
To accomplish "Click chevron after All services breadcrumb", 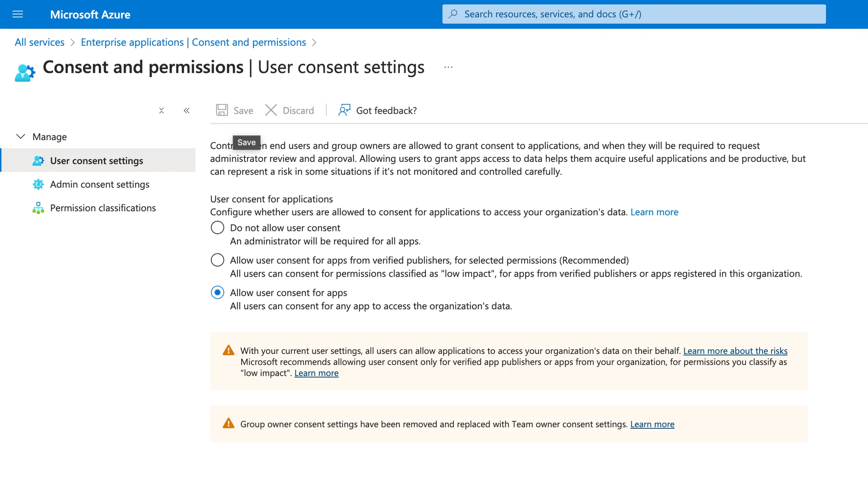I will [72, 42].
